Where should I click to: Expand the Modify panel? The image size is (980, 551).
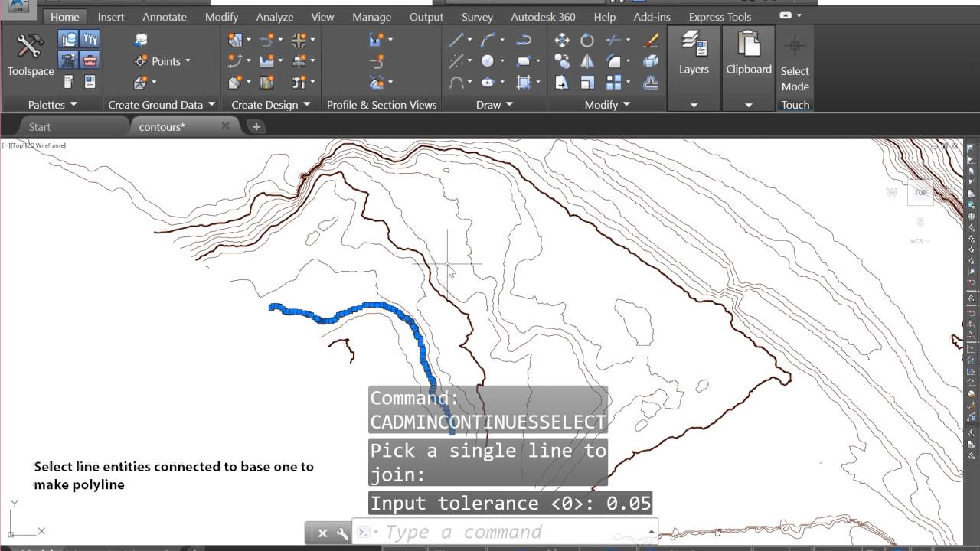[607, 105]
